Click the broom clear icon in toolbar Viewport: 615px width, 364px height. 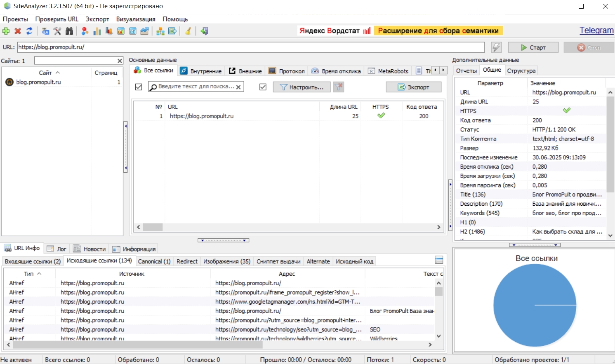[188, 31]
